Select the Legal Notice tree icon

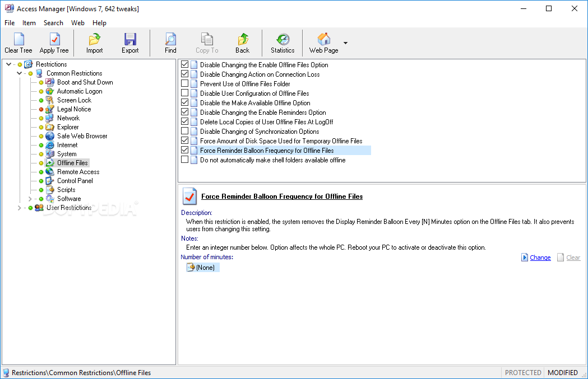click(50, 109)
